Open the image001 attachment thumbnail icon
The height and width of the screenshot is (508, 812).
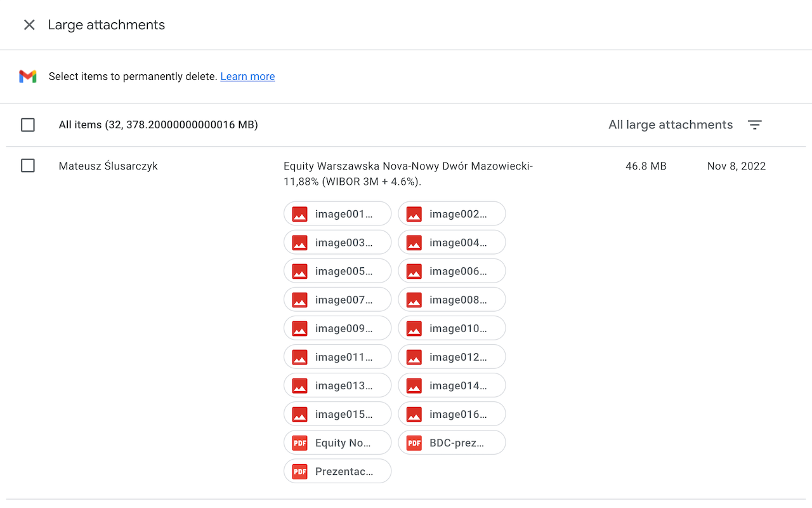coord(299,213)
